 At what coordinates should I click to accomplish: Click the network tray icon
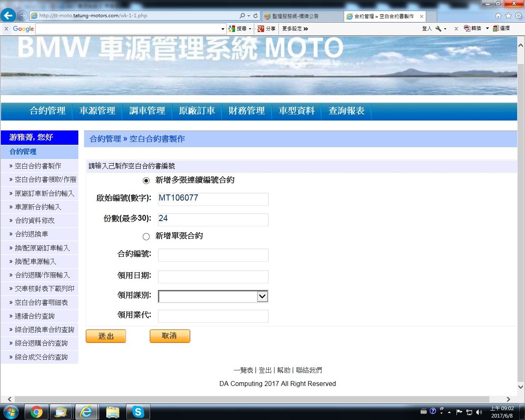(469, 412)
